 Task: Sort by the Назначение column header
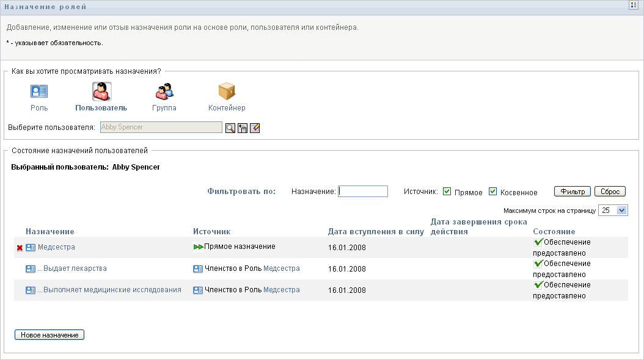50,232
